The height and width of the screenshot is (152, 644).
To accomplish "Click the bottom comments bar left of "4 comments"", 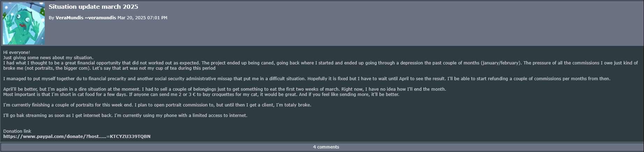I will click(157, 147).
